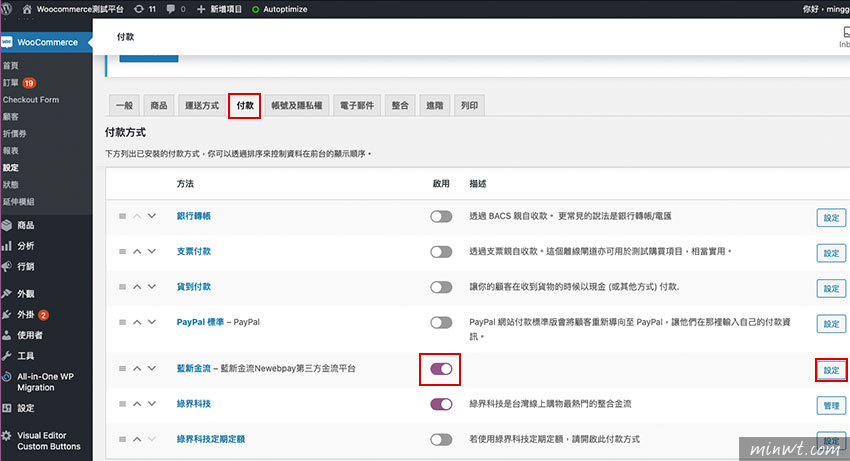Click 設定 button for 銀行轉帳
This screenshot has width=850, height=461.
(831, 217)
